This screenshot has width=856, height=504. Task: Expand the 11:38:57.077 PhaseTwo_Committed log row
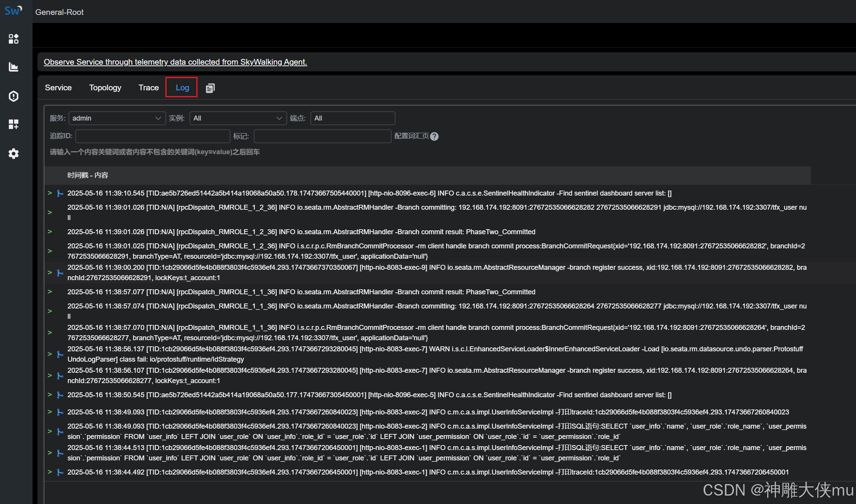[50, 292]
